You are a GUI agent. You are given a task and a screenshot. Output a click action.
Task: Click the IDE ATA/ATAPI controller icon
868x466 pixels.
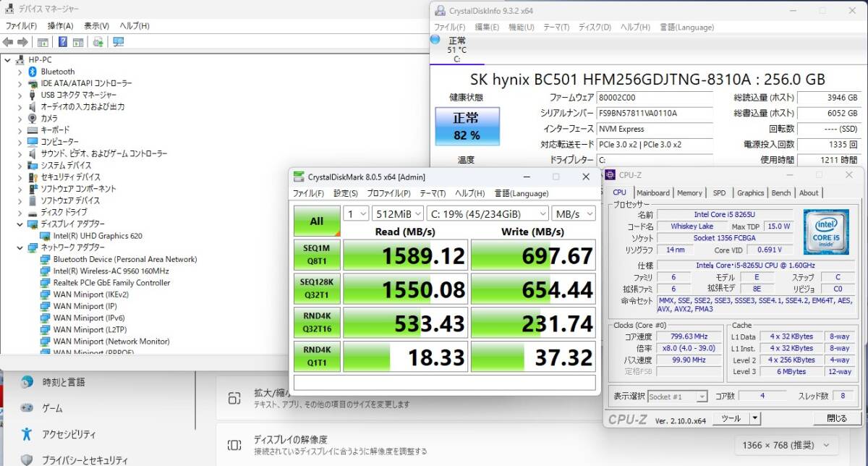[x=33, y=83]
